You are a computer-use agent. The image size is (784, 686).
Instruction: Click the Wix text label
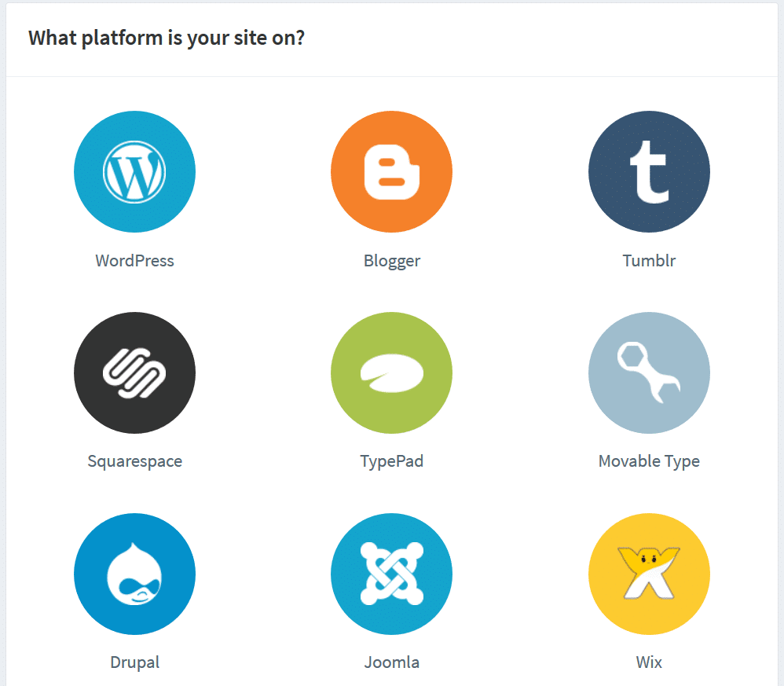click(649, 662)
